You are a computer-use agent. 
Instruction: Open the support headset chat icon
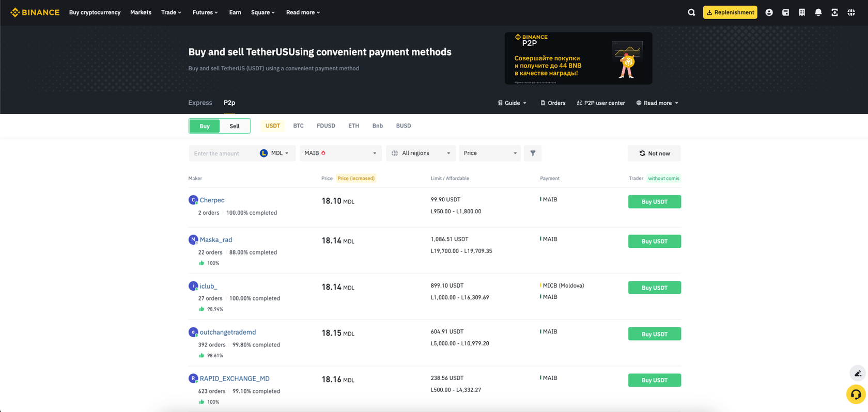tap(856, 394)
